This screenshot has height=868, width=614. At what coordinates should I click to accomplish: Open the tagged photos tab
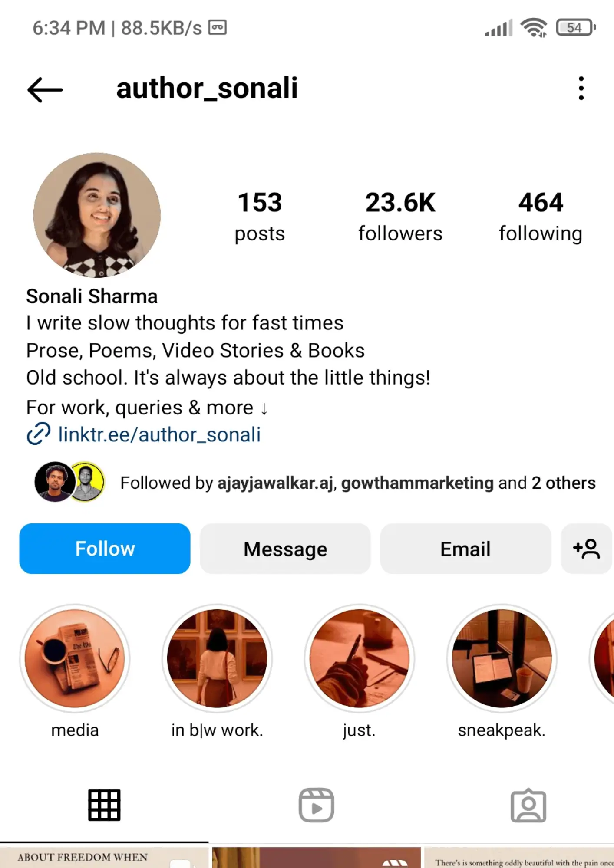click(x=528, y=805)
